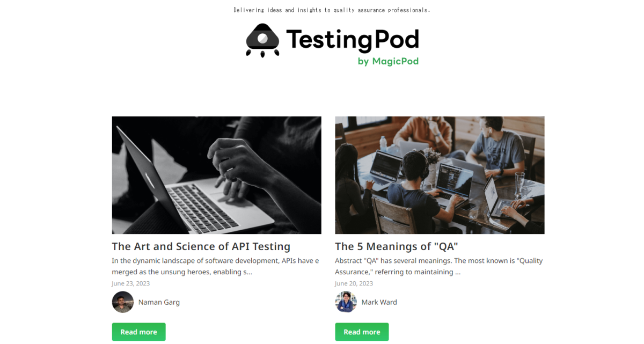Viewport: 644px width, 344px height.
Task: Open 'The 5 Meanings of "QA"' title
Action: (x=397, y=246)
